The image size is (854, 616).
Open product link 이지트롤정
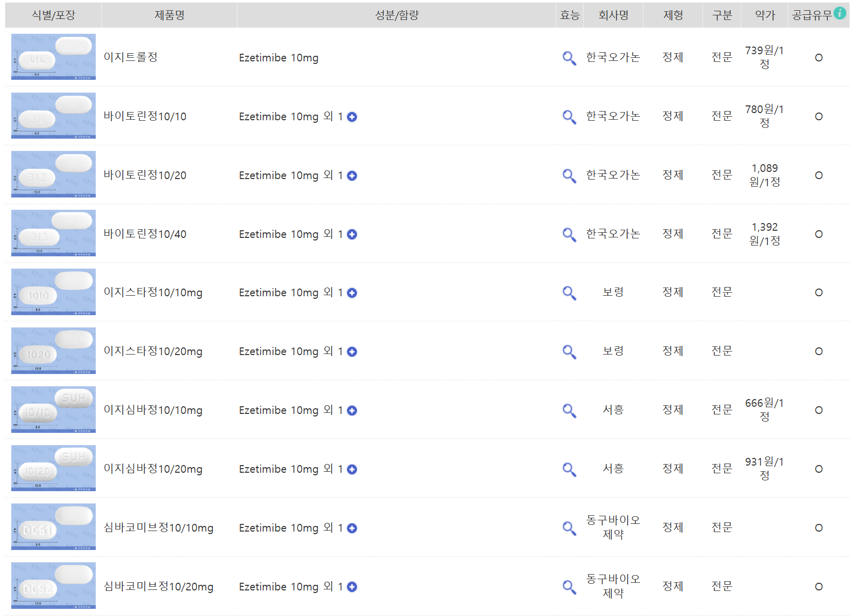(x=131, y=57)
